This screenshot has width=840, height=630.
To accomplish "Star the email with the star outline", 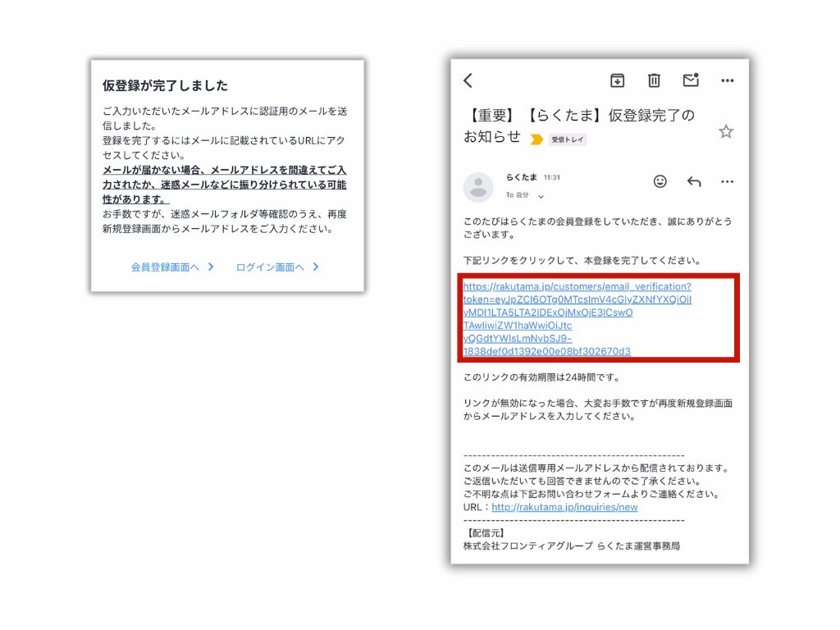I will 726,132.
